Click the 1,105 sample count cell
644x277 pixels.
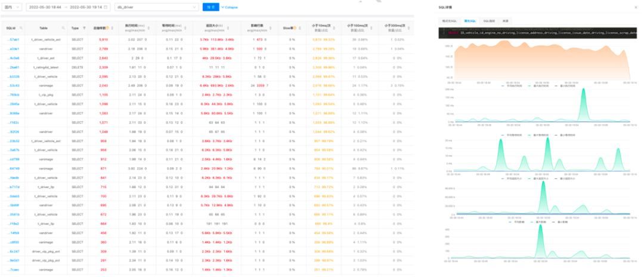104,94
